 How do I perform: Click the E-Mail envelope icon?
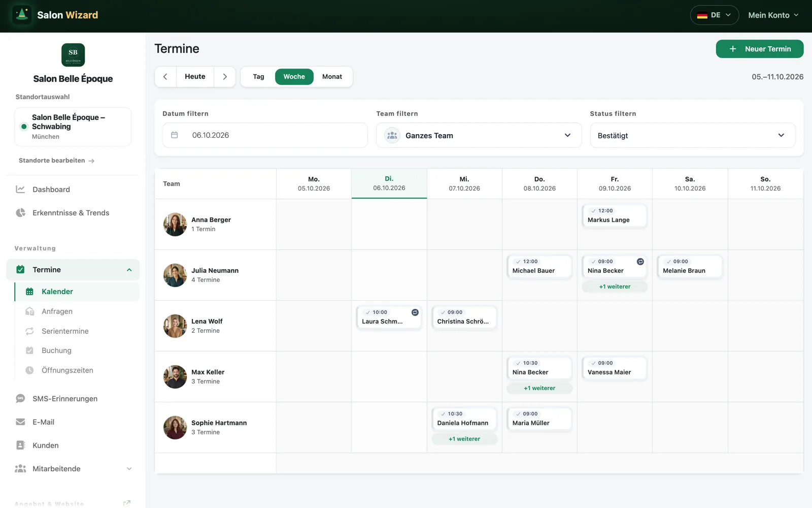tap(20, 422)
